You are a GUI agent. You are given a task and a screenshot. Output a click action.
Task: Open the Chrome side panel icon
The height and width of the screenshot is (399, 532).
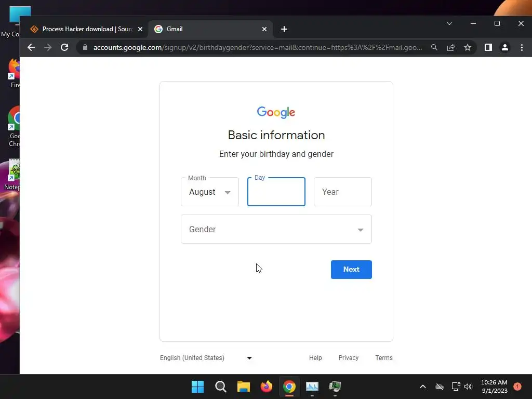pos(488,47)
